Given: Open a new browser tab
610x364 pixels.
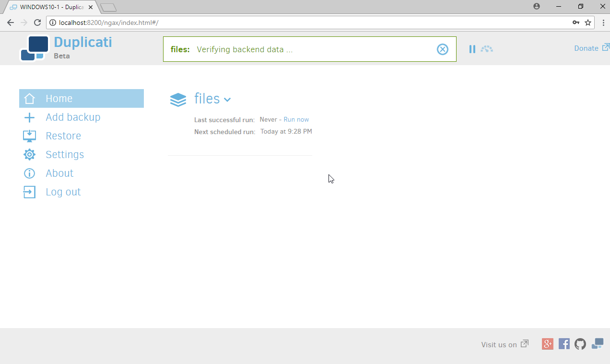Looking at the screenshot, I should tap(108, 7).
